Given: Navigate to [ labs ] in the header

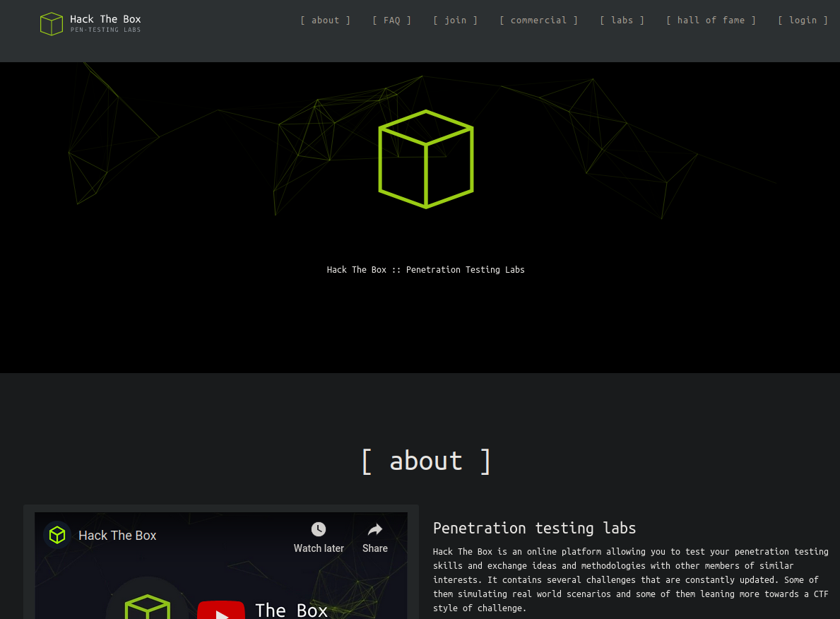Looking at the screenshot, I should [622, 20].
